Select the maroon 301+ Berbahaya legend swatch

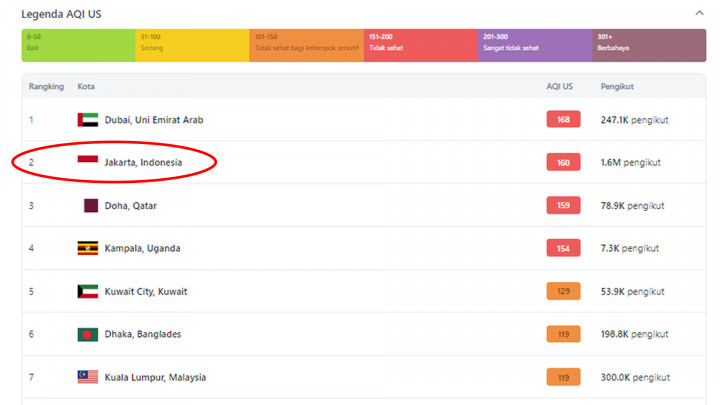648,45
